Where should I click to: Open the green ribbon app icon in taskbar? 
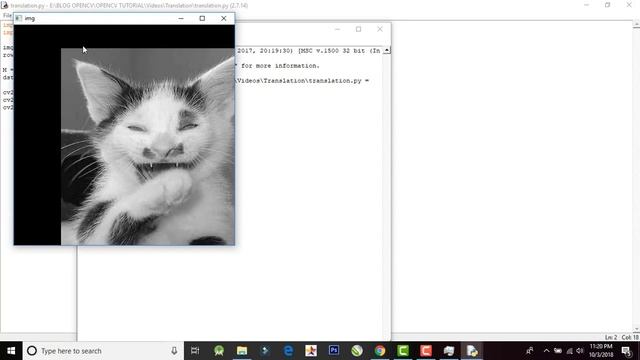click(x=219, y=351)
